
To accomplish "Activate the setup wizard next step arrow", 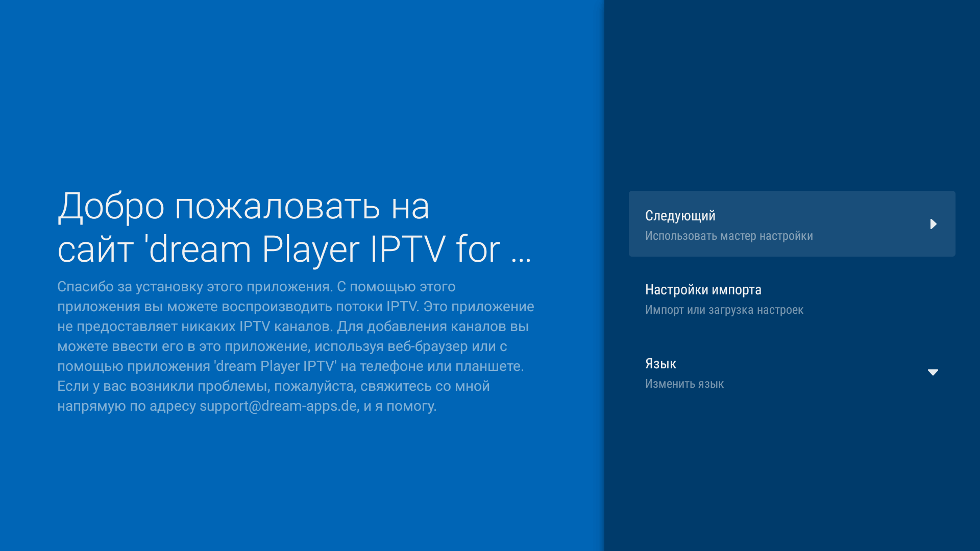I will 934,223.
